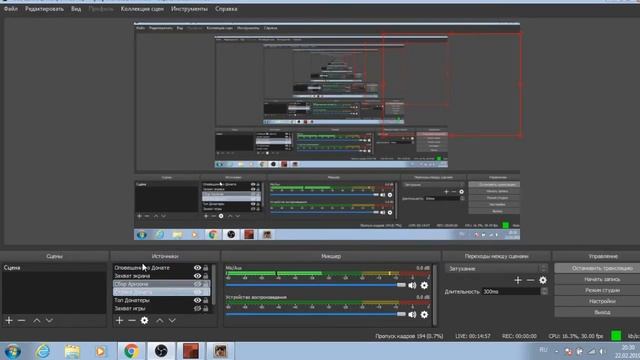Open transition properties gear icon
The width and height of the screenshot is (640, 360).
point(543,280)
